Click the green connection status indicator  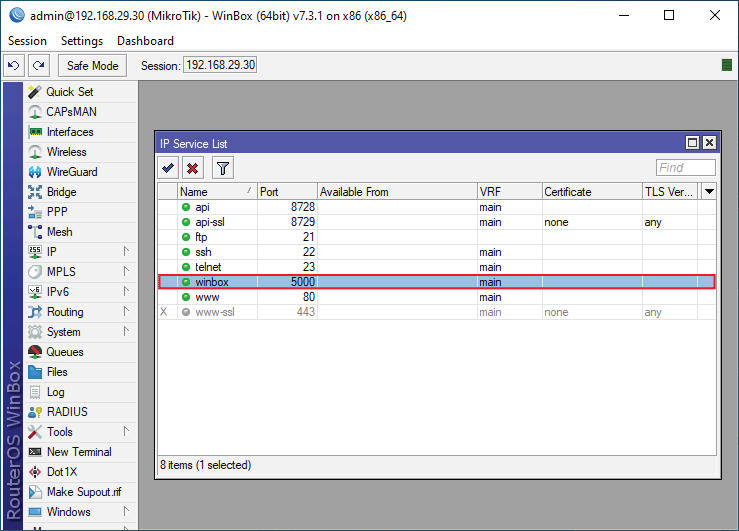(727, 65)
